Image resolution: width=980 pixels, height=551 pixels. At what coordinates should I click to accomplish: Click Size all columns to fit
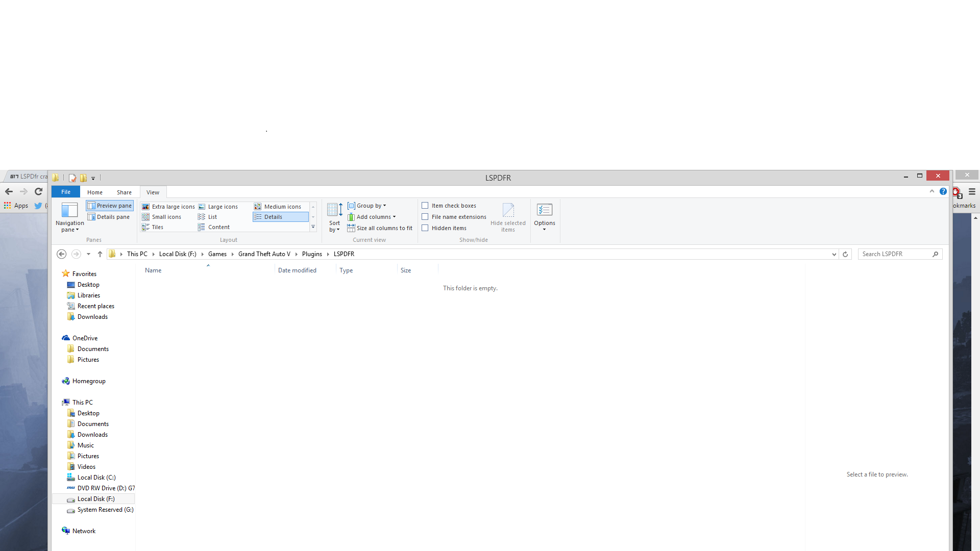coord(380,228)
